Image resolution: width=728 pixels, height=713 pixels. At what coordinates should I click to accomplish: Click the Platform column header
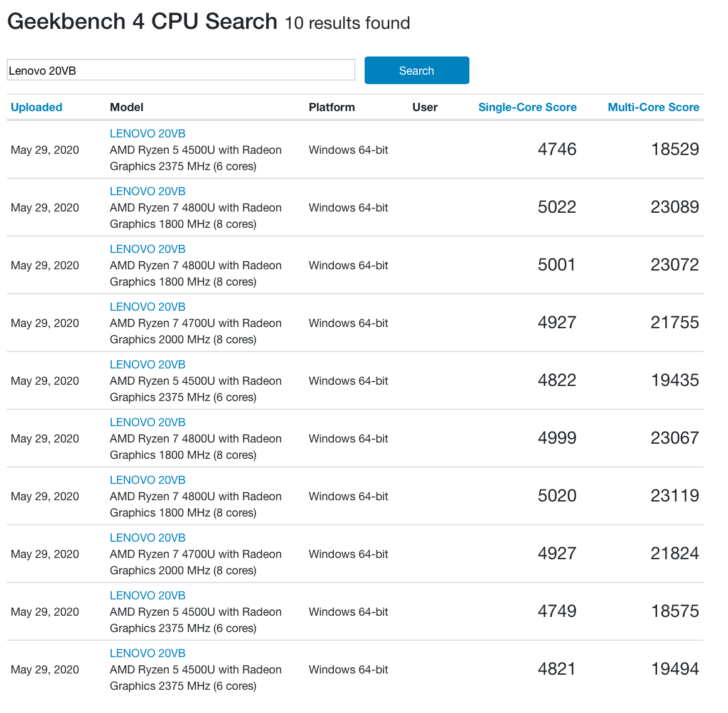[331, 107]
